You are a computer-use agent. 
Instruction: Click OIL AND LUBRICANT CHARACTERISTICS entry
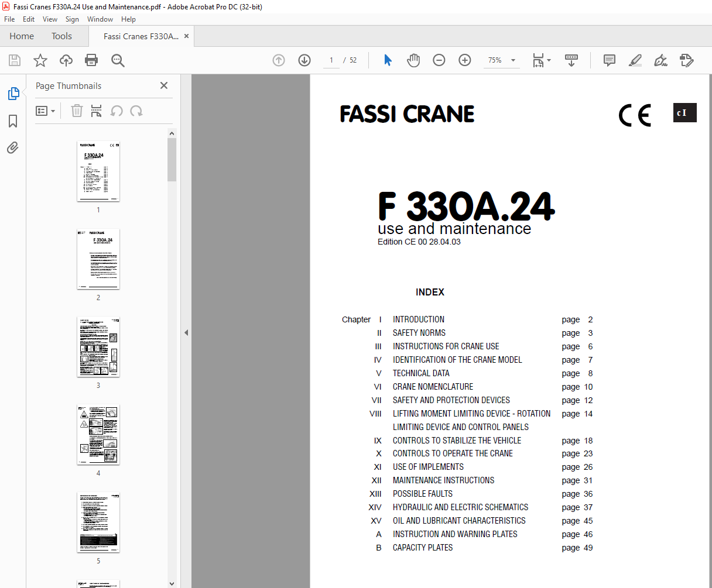[x=459, y=521]
